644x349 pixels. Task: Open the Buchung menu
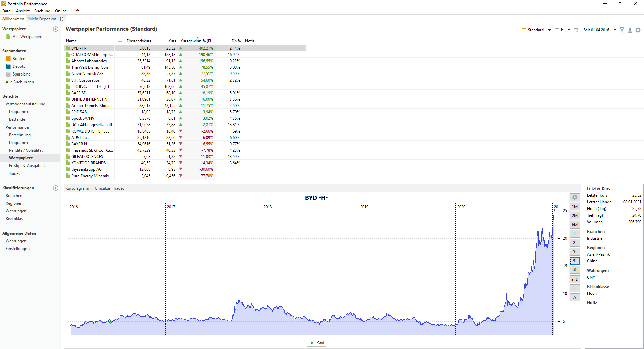pos(42,11)
